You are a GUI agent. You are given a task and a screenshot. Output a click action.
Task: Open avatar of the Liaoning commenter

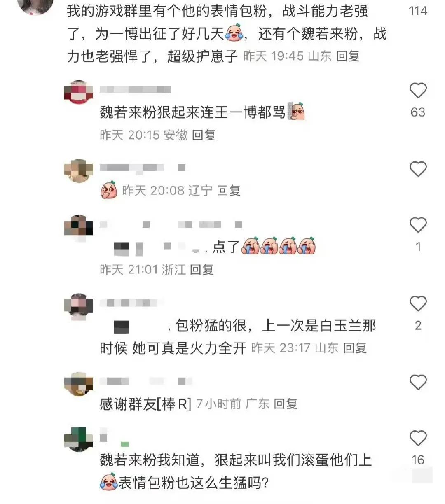click(79, 170)
